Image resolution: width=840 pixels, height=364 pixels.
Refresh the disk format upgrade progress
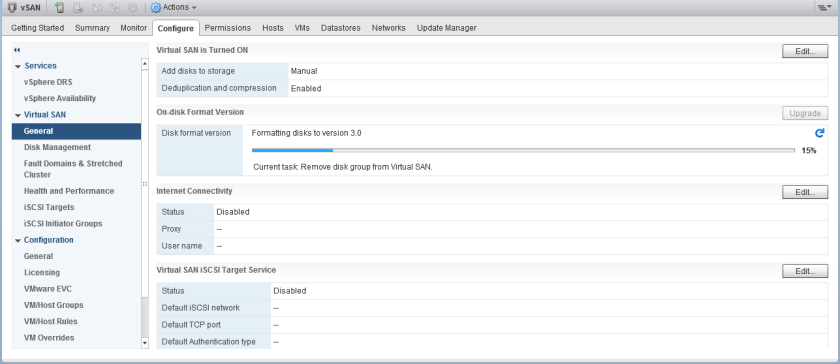pos(819,133)
